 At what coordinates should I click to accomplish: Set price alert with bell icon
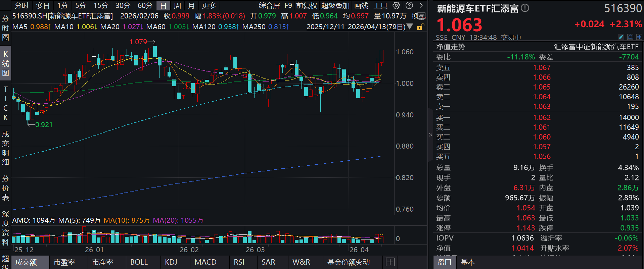click(x=630, y=37)
